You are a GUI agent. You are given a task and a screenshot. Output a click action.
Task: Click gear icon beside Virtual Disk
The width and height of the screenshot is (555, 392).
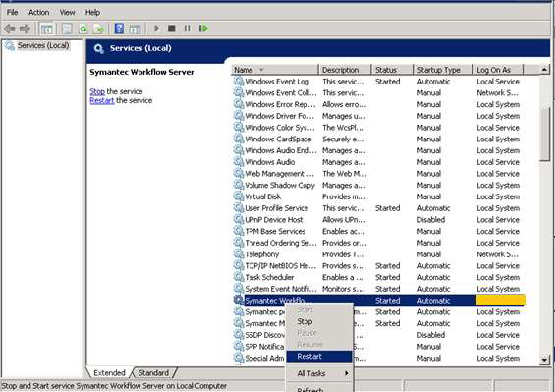pyautogui.click(x=239, y=196)
